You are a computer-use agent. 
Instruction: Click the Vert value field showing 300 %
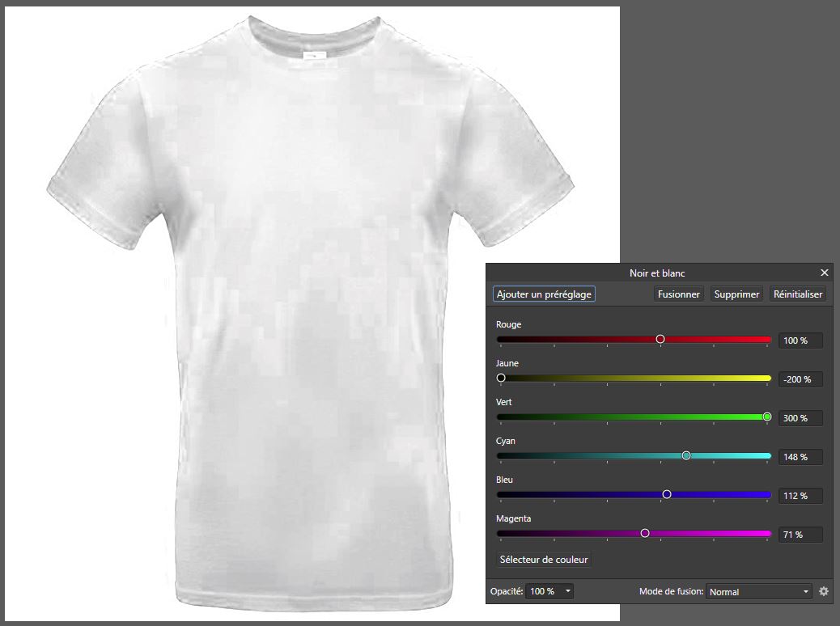click(800, 418)
